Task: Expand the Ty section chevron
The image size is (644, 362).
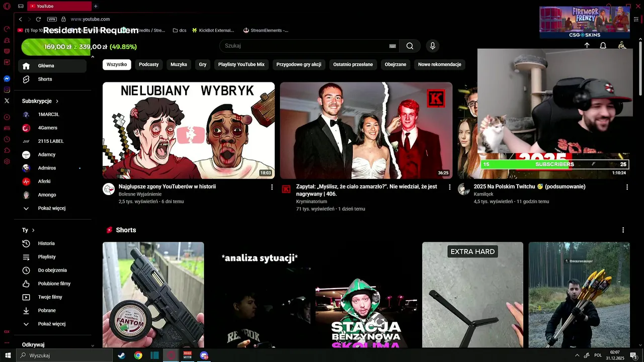Action: click(33, 230)
